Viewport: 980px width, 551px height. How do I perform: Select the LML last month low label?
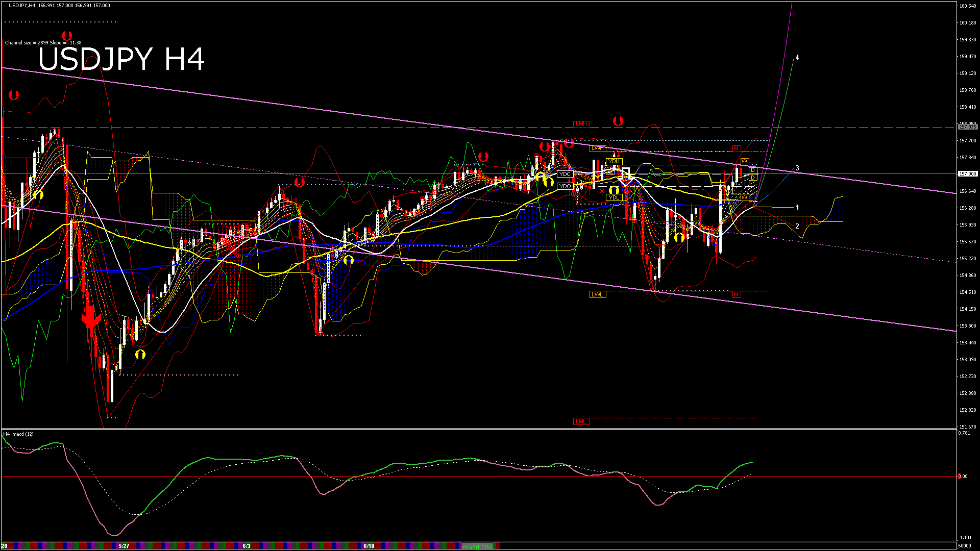(581, 421)
